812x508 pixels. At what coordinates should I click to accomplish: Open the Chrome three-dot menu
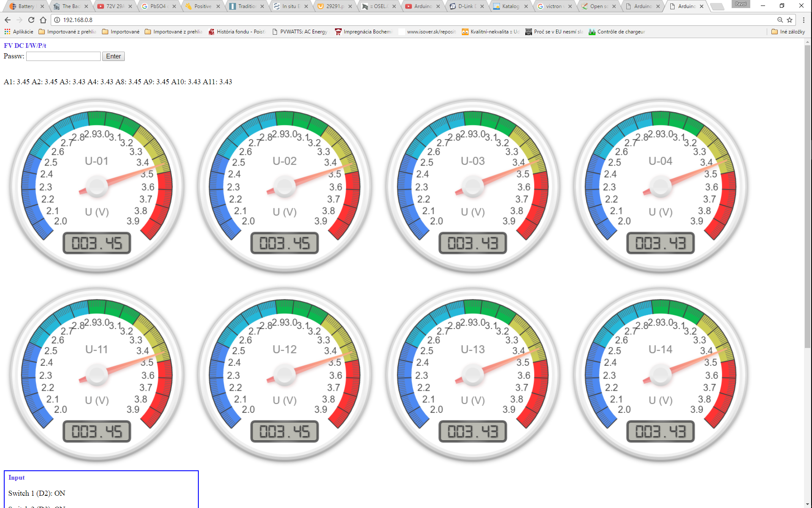click(804, 20)
